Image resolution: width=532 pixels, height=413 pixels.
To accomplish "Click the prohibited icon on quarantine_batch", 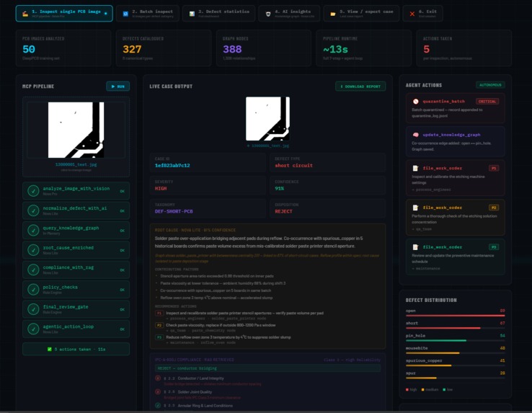I will click(x=416, y=102).
